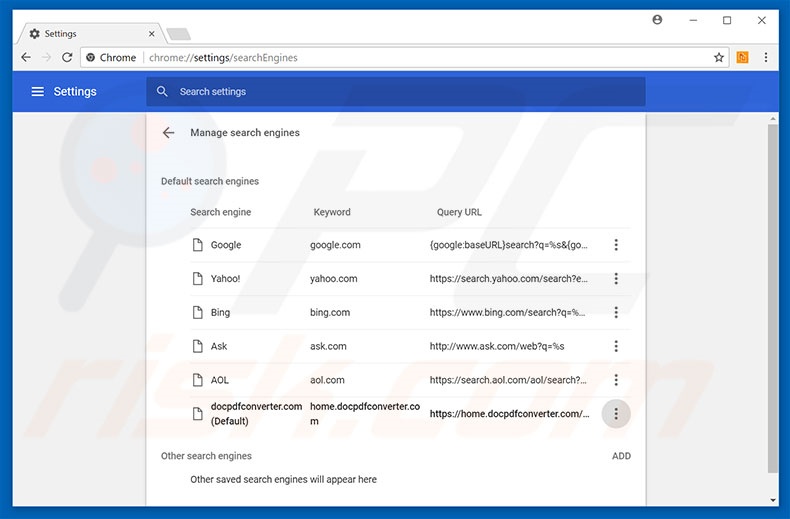Click the Other search engines heading
The image size is (790, 519).
click(206, 456)
